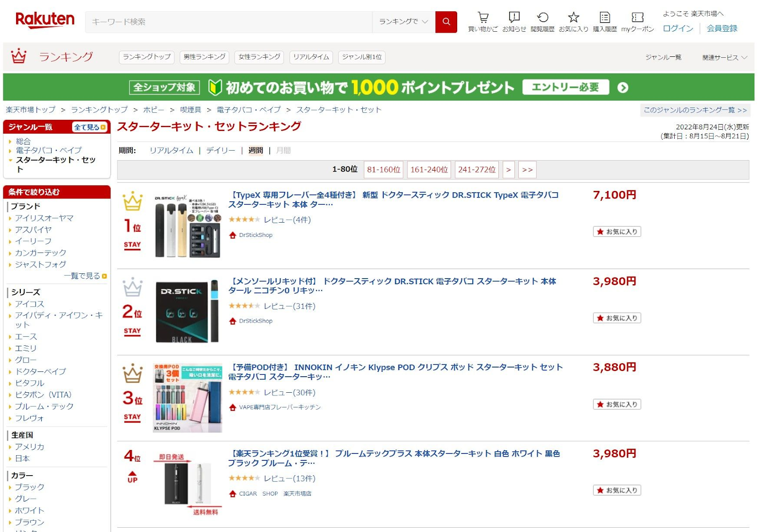Image resolution: width=758 pixels, height=532 pixels.
Task: Open the notifications (お知らせ) icon
Action: [514, 18]
